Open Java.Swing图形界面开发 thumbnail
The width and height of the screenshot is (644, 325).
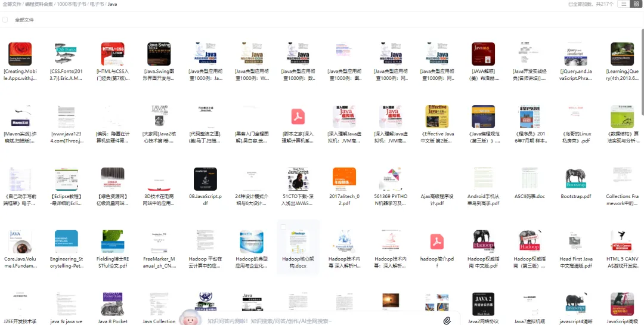(x=159, y=54)
